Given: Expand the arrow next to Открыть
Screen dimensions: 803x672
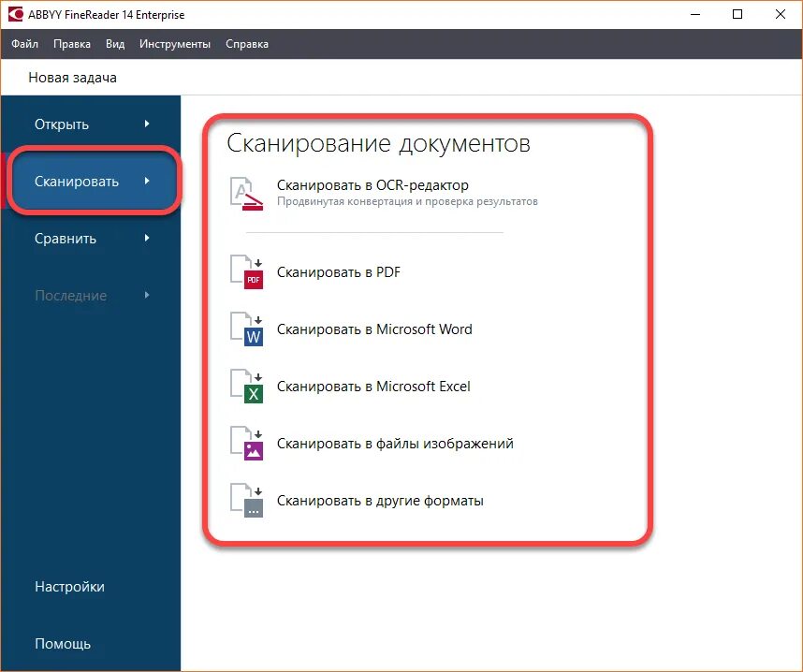Looking at the screenshot, I should (147, 124).
